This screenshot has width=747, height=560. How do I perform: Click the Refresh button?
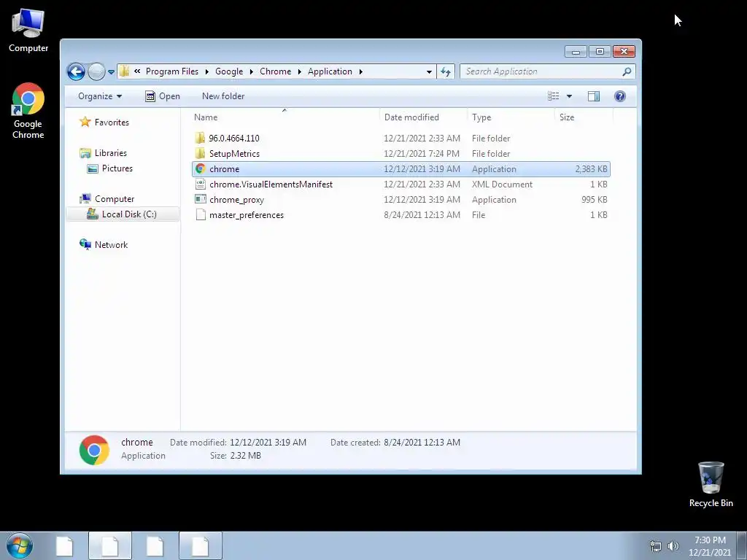tap(446, 71)
